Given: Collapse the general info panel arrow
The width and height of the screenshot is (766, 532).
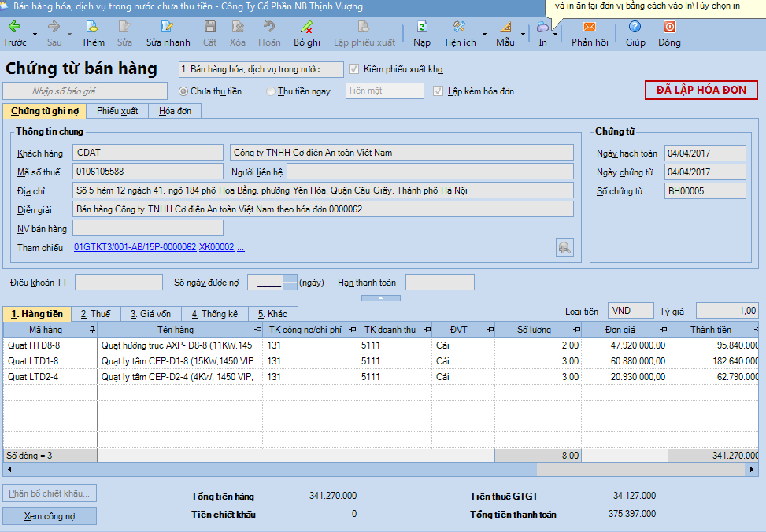Looking at the screenshot, I should [380, 298].
